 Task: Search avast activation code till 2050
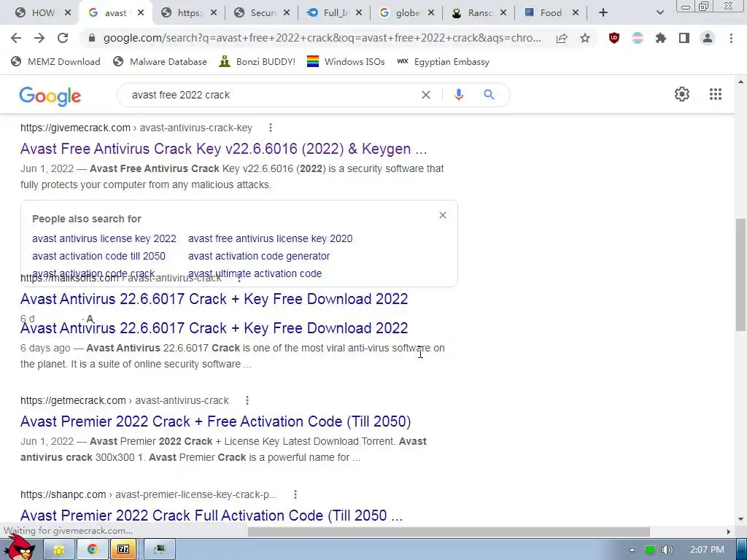pos(98,256)
